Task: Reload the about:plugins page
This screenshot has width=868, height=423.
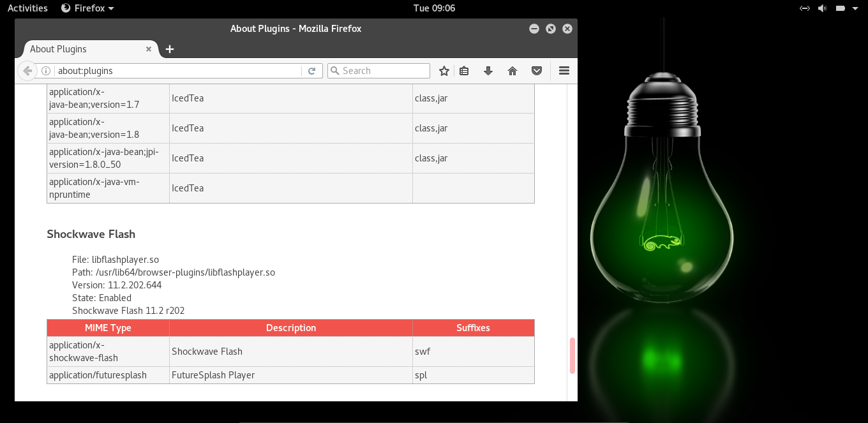Action: pyautogui.click(x=311, y=71)
